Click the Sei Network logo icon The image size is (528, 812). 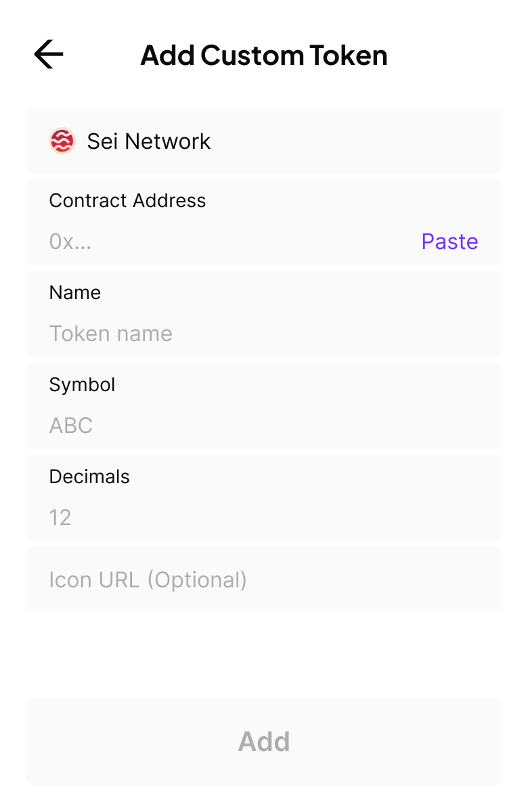pos(62,141)
